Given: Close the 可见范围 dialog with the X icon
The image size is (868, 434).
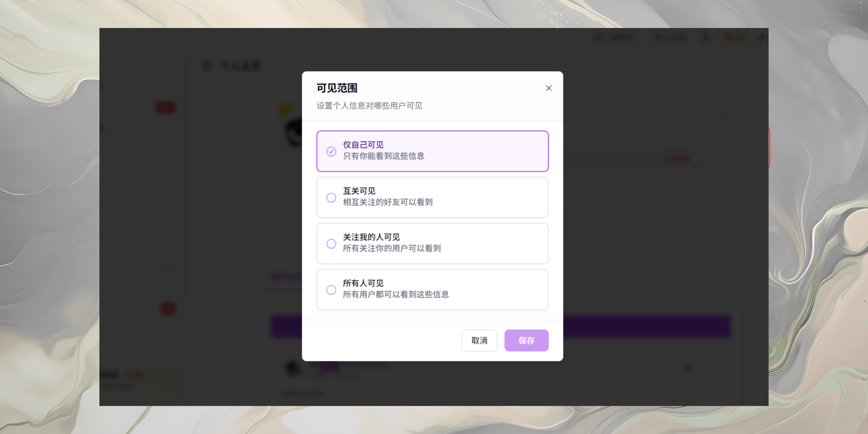Looking at the screenshot, I should pyautogui.click(x=549, y=88).
